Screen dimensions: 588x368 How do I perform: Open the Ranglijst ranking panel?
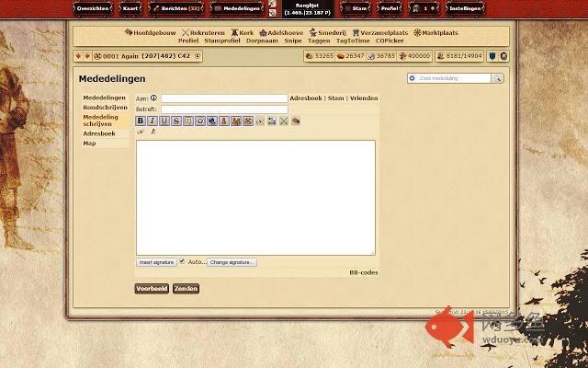click(308, 9)
